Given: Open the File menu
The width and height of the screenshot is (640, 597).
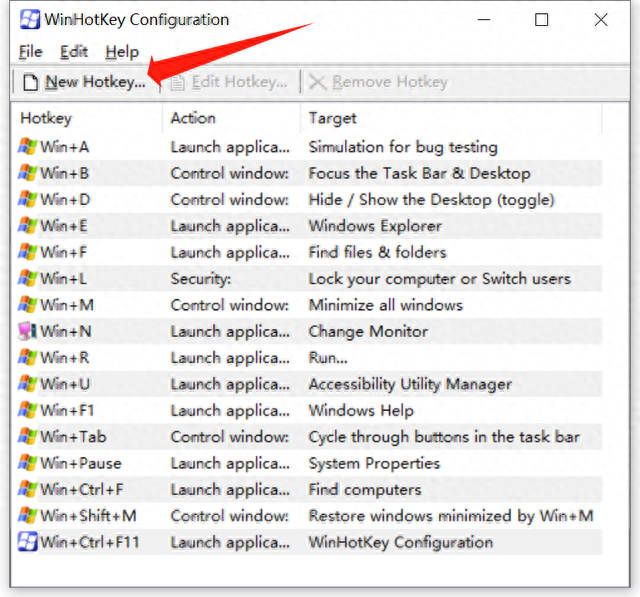Looking at the screenshot, I should 31,52.
